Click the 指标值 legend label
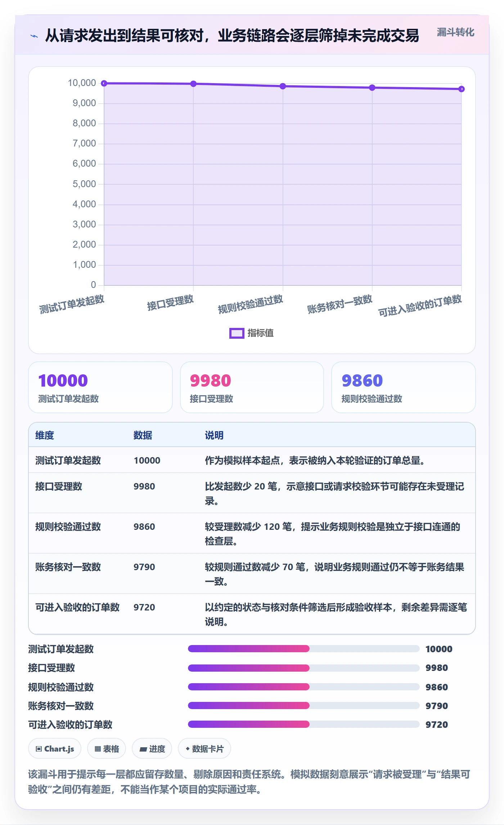504x825 pixels. 260,333
